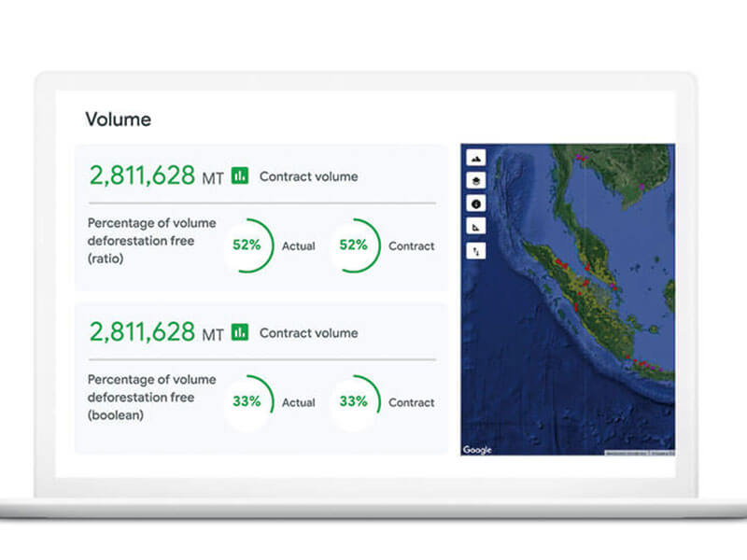The width and height of the screenshot is (747, 560).
Task: Click 2,811,628 MT value in boolean card
Action: click(155, 332)
